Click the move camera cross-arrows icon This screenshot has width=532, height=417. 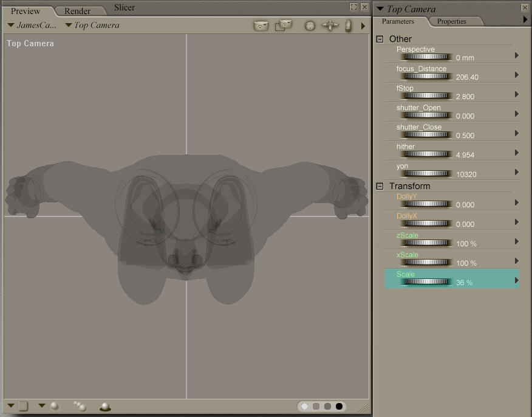pyautogui.click(x=330, y=26)
